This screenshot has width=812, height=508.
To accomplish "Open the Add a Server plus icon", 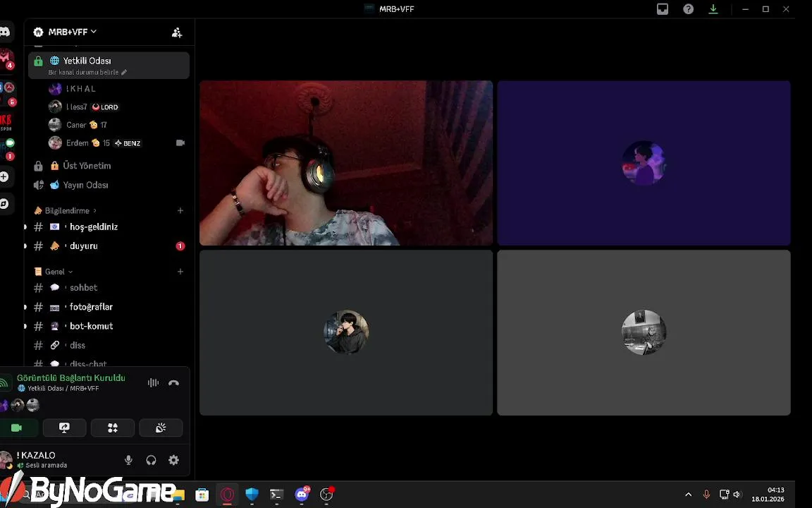I will (x=4, y=177).
